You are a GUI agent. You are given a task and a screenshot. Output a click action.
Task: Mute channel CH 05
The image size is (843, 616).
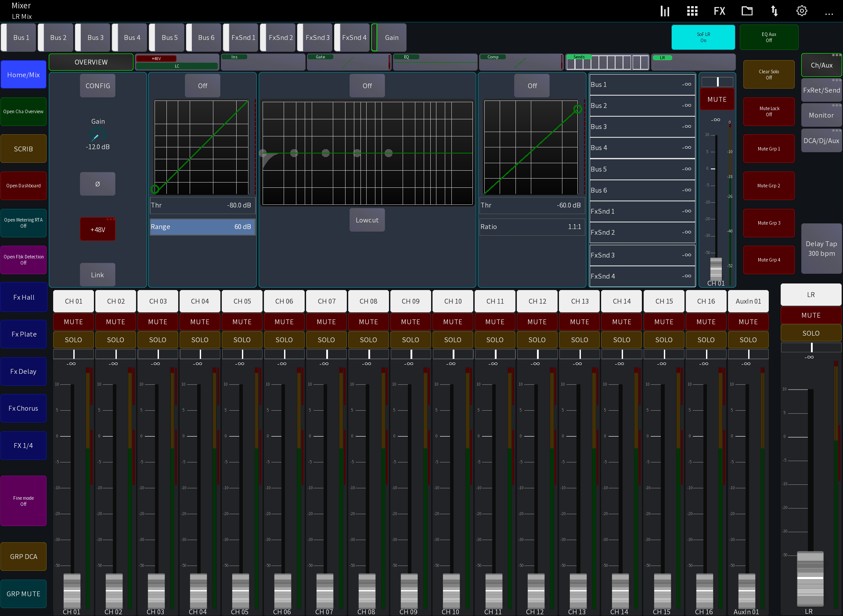coord(242,322)
